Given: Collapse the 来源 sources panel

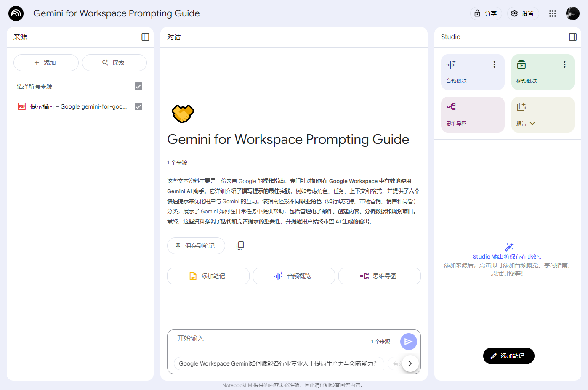Looking at the screenshot, I should click(145, 37).
